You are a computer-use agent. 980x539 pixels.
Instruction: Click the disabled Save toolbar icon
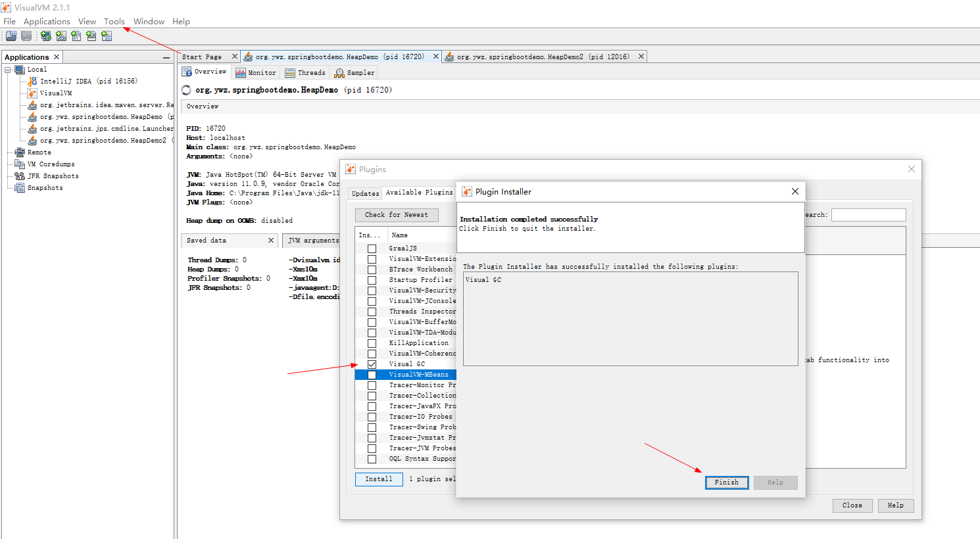coord(26,36)
